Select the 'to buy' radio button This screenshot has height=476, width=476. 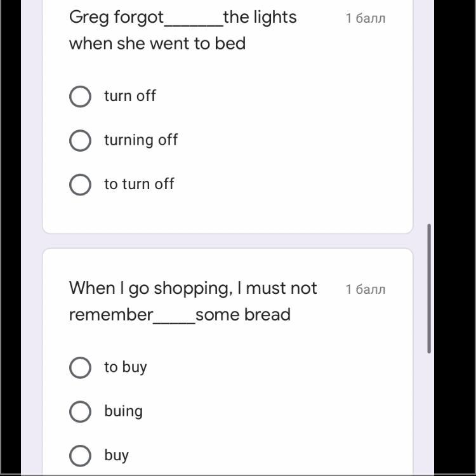click(x=80, y=367)
